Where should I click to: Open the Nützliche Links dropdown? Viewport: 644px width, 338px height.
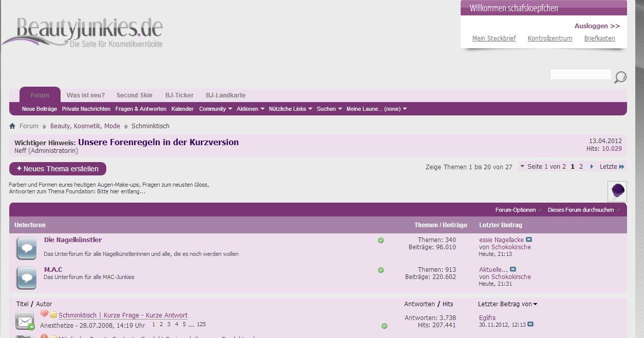pos(288,109)
